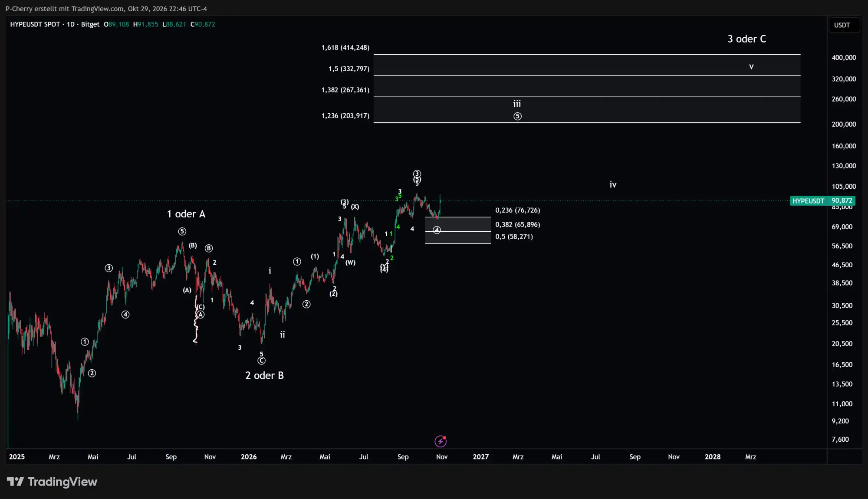The height and width of the screenshot is (499, 868).
Task: Click the HYPEUSDT price label 90,872
Action: pos(822,201)
